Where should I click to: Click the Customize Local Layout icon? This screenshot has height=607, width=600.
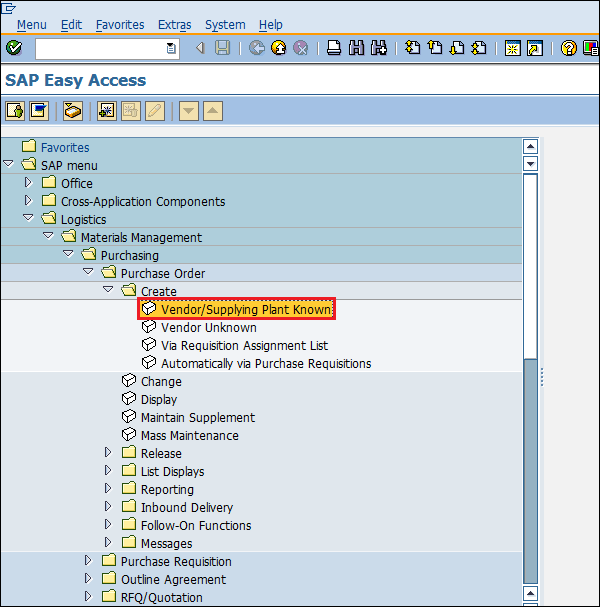pos(591,48)
